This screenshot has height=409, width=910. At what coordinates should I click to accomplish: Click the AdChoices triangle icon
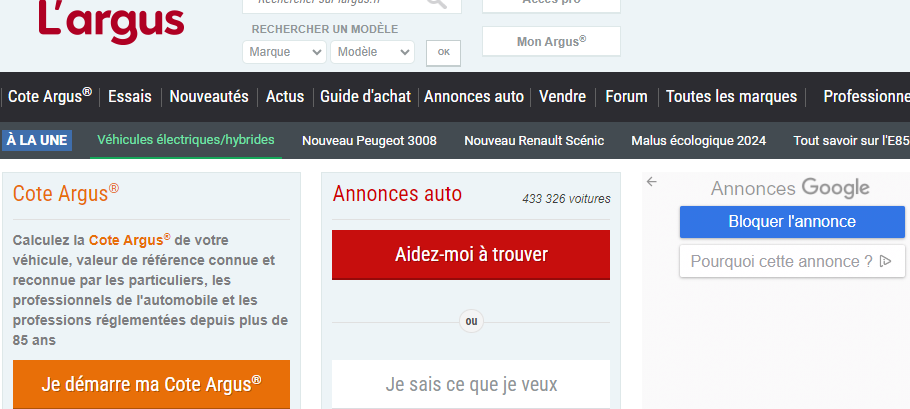click(886, 261)
